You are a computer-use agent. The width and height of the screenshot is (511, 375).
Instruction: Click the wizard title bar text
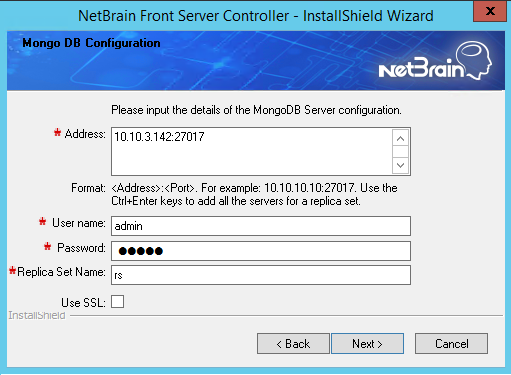(x=256, y=16)
